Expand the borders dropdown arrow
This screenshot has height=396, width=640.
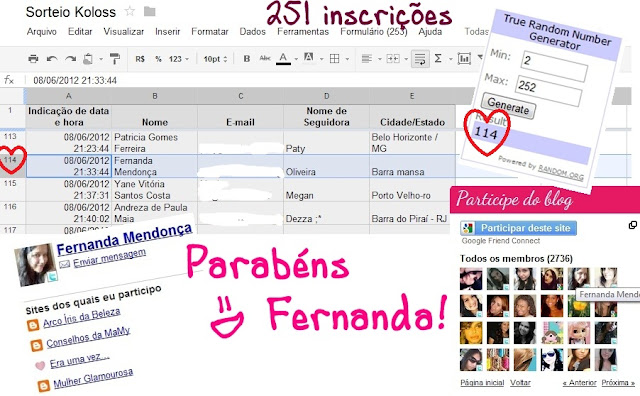click(347, 59)
